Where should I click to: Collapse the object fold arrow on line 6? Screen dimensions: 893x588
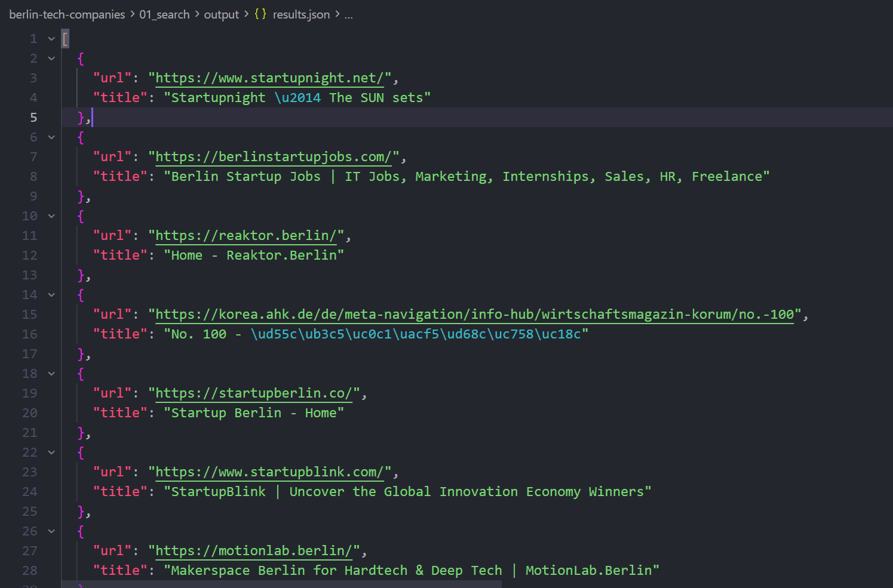[x=52, y=137]
